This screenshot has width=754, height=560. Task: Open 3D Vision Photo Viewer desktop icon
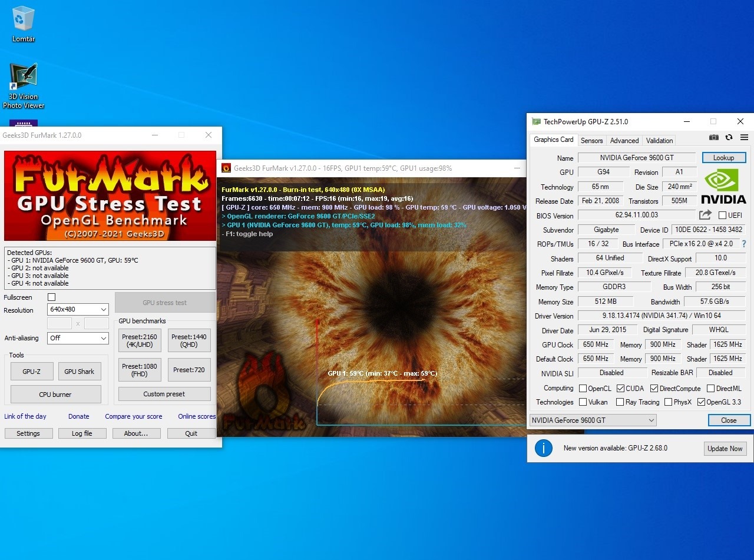click(24, 86)
